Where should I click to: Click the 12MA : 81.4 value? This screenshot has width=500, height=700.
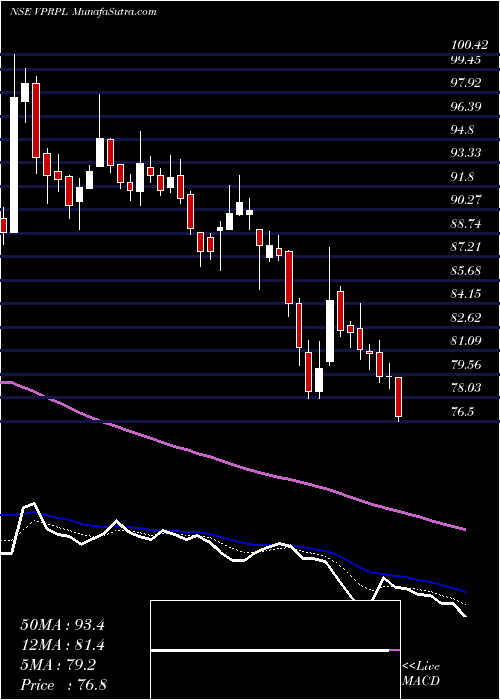[x=62, y=645]
